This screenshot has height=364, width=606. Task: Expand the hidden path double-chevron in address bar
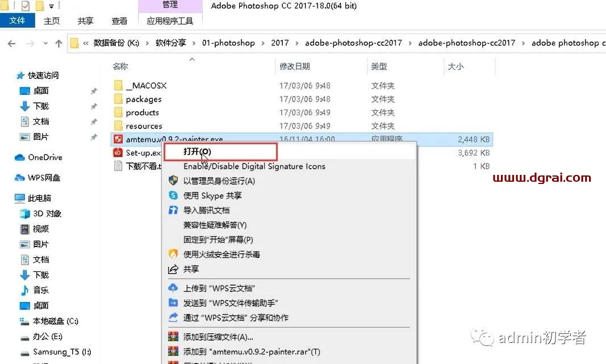(x=85, y=43)
